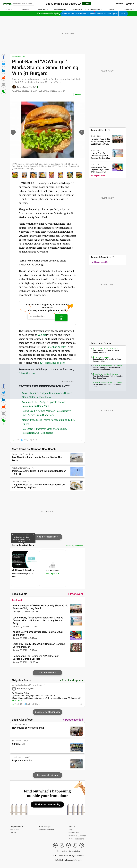Open the footer Twitter icon
The width and height of the screenshot is (137, 868).
pyautogui.click(x=68, y=845)
